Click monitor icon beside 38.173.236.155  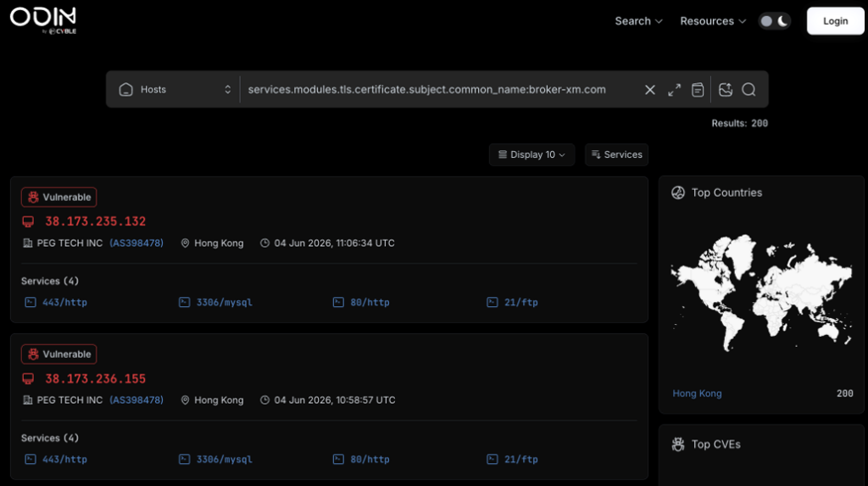point(28,379)
